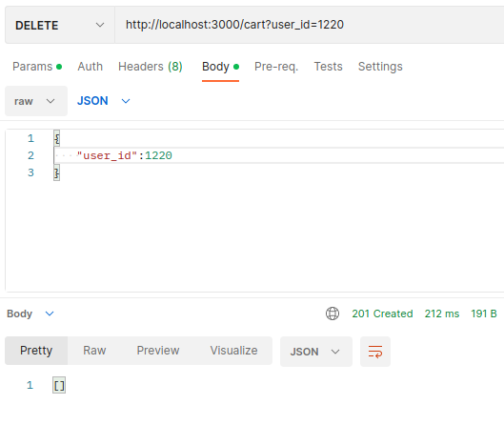Select the Raw response view

[x=94, y=351]
